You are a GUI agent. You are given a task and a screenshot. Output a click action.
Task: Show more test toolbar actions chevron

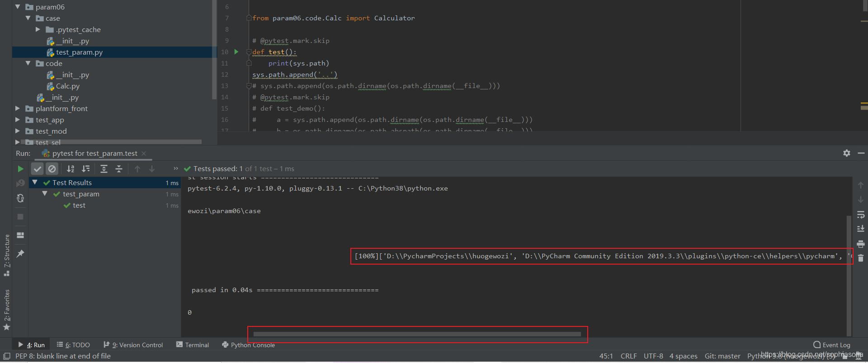tap(176, 168)
